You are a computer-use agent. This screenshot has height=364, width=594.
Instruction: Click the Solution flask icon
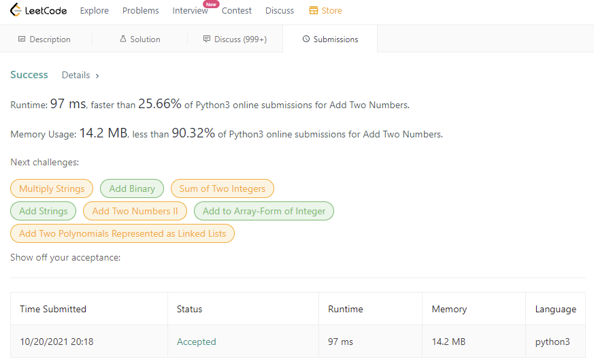(123, 39)
